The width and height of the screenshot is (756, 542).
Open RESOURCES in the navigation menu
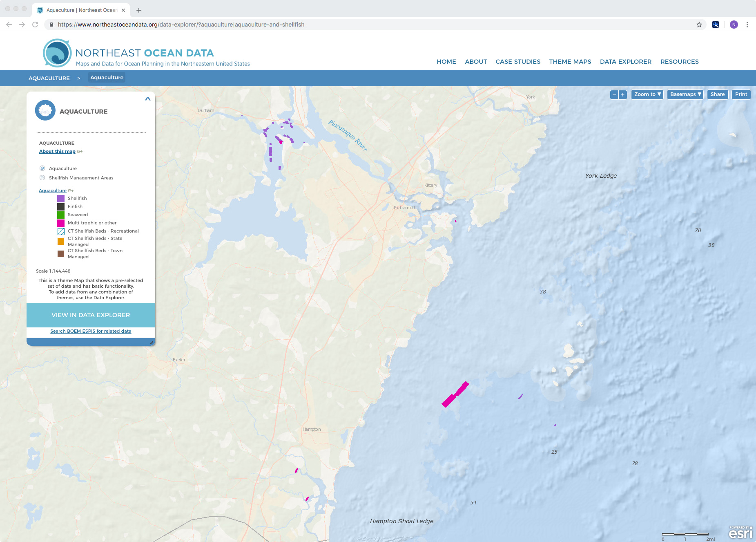pos(680,62)
